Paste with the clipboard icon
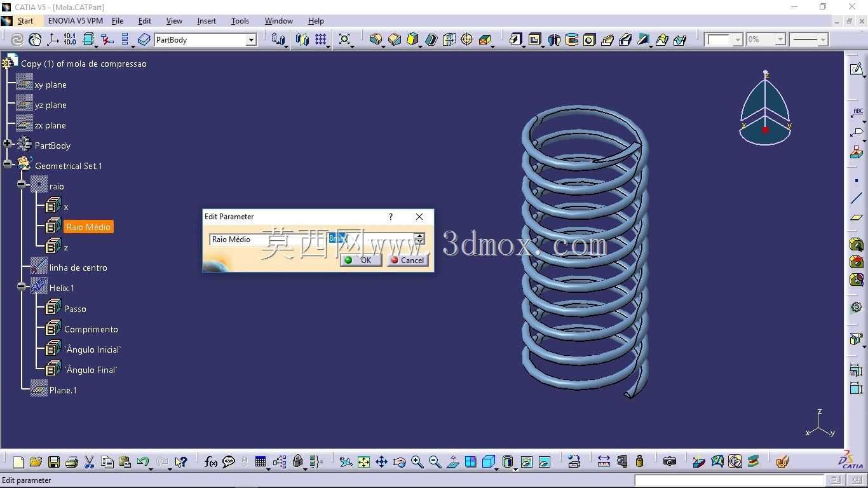The width and height of the screenshot is (868, 488). tap(125, 462)
